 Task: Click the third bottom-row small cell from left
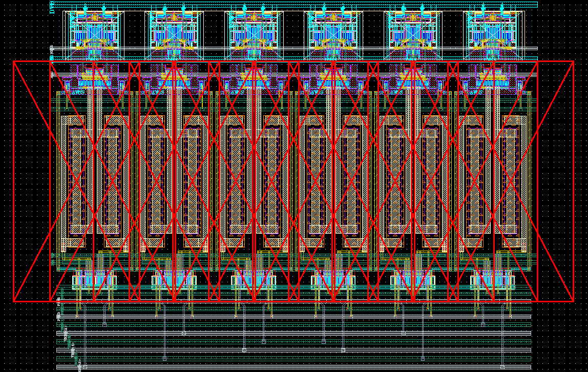pyautogui.click(x=253, y=281)
